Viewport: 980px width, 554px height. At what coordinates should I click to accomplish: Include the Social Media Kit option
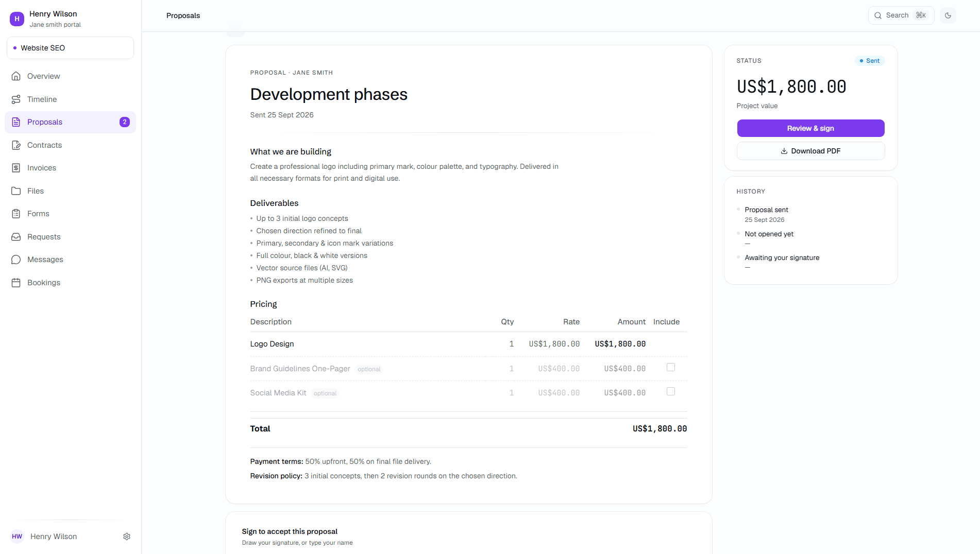[671, 391]
